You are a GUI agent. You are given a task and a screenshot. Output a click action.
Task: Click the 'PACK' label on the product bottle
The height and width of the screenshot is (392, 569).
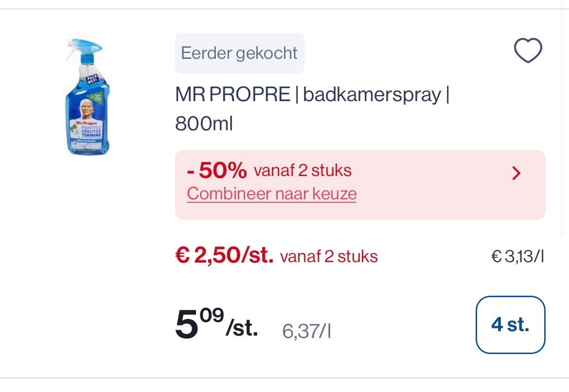tap(93, 80)
